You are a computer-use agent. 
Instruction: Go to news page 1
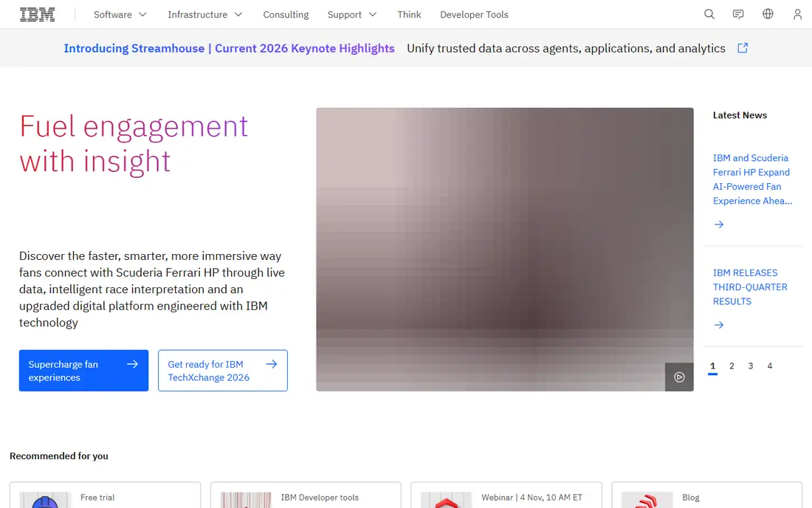click(x=712, y=366)
